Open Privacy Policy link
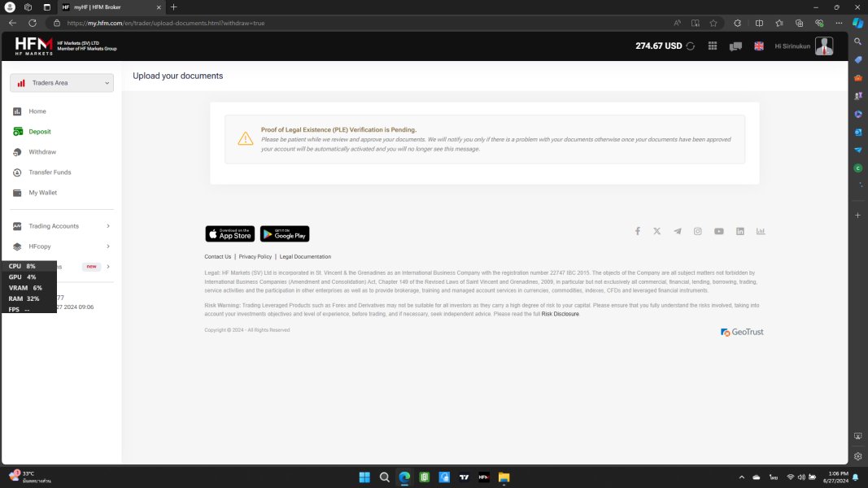Image resolution: width=868 pixels, height=488 pixels. tap(255, 257)
